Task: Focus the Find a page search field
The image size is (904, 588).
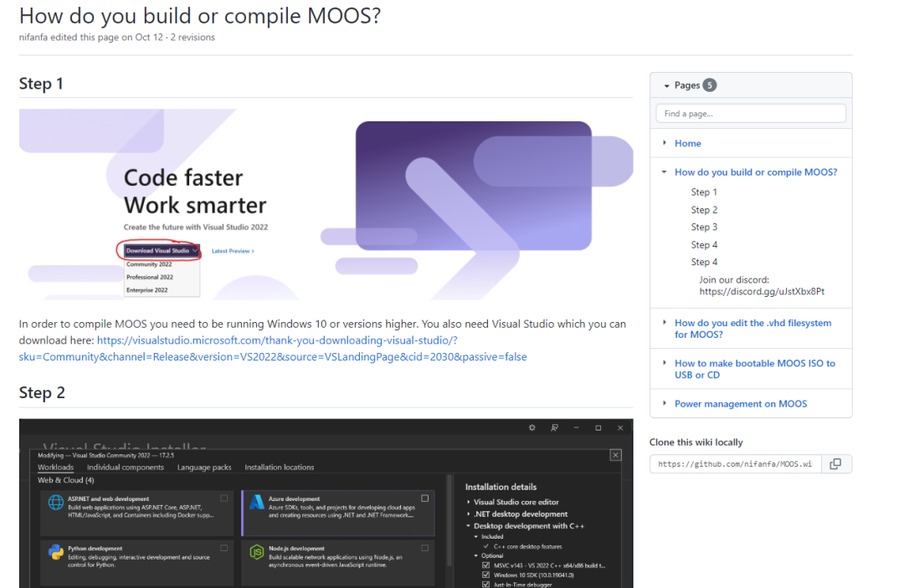Action: [x=751, y=114]
